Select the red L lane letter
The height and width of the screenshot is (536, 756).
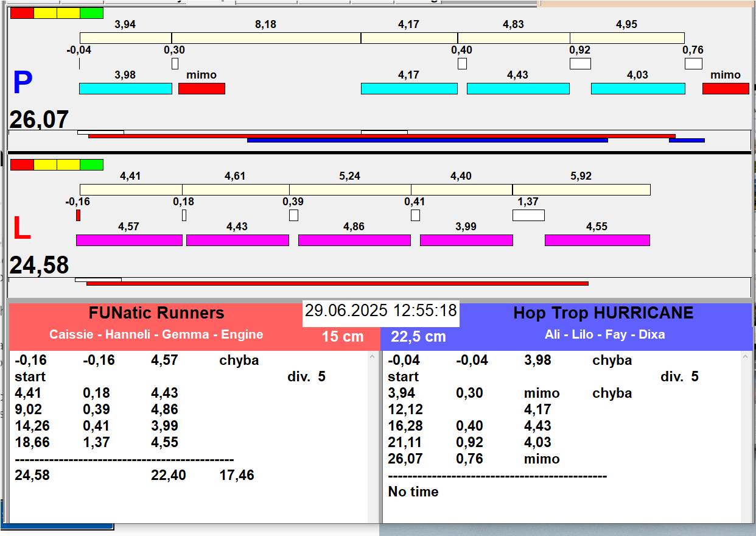(x=22, y=229)
